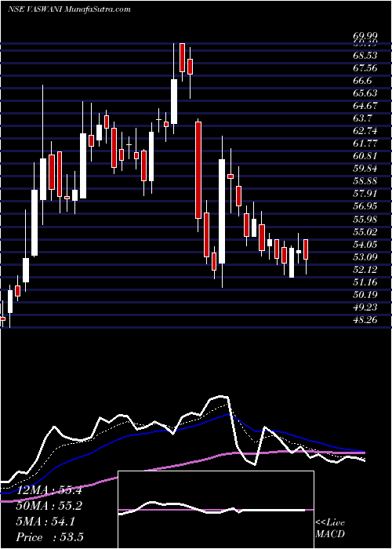Click the 59.84 price axis label
The image size is (392, 549).
click(365, 169)
